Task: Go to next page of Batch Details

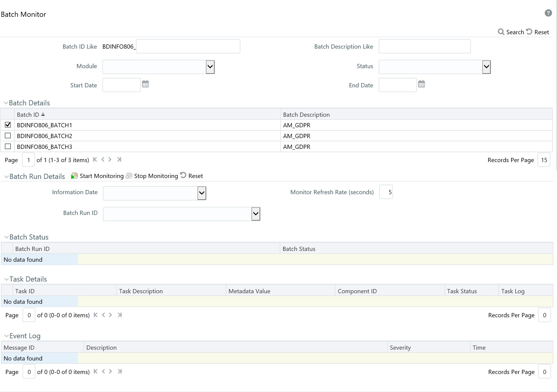Action: point(110,159)
